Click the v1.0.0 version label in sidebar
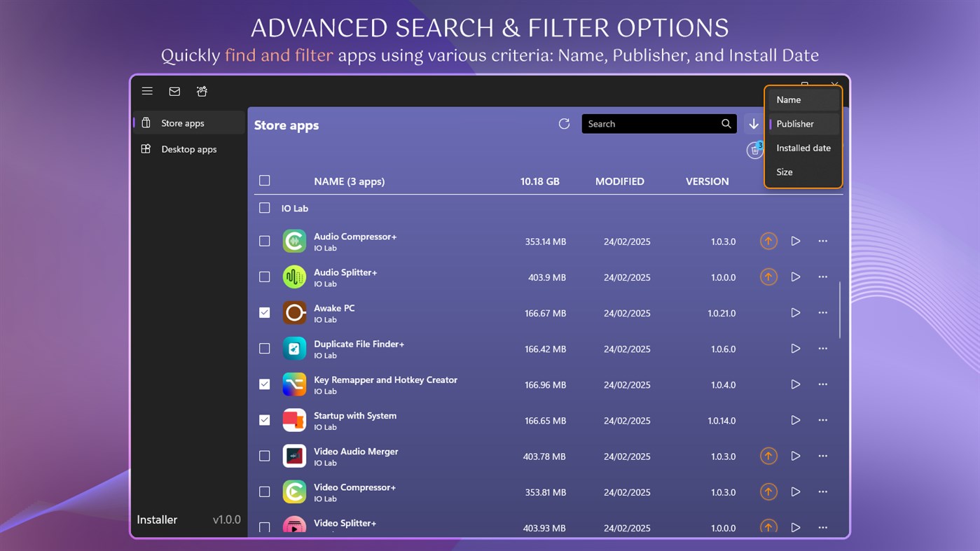The image size is (980, 551). (227, 519)
